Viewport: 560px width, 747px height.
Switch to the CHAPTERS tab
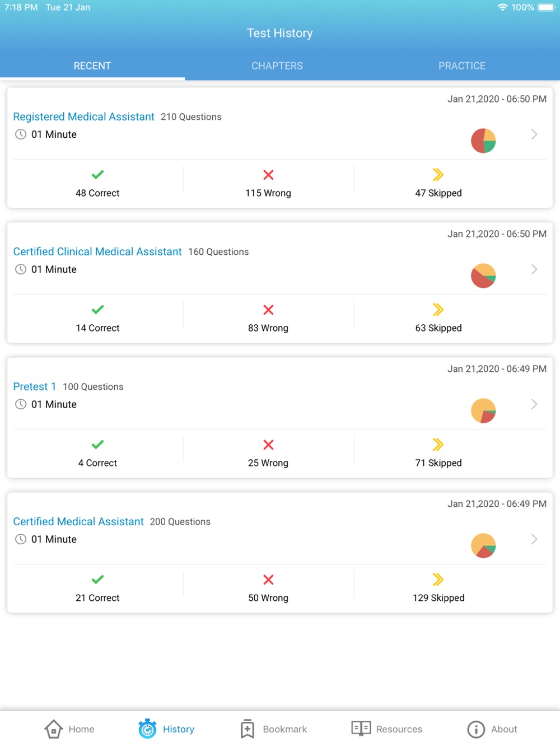point(277,66)
